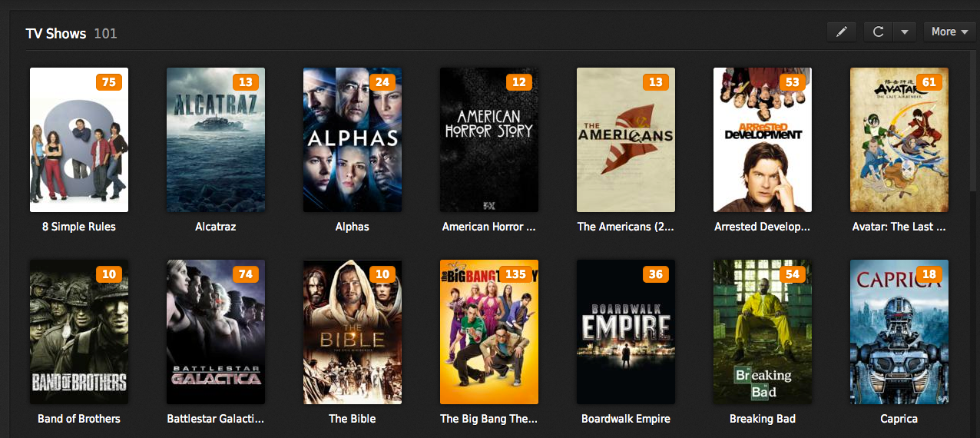Click the Battlestar Galactica title link

click(216, 419)
